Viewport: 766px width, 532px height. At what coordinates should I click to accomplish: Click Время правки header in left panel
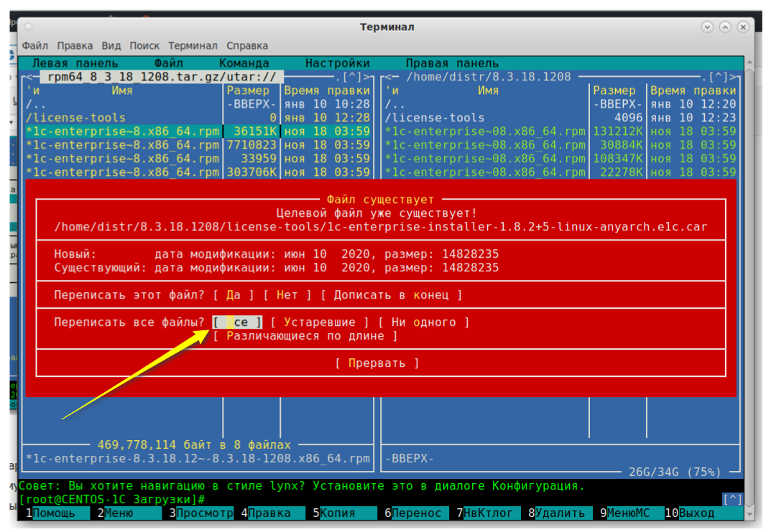click(x=327, y=90)
